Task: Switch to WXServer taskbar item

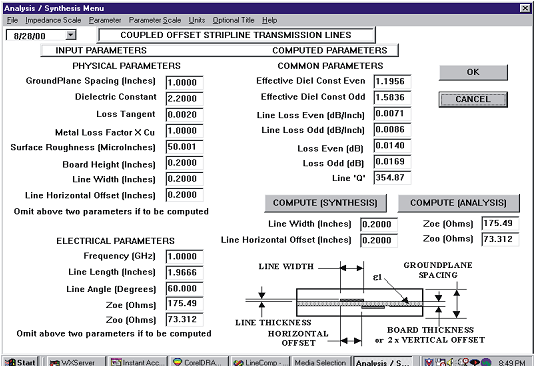Action: [72, 362]
